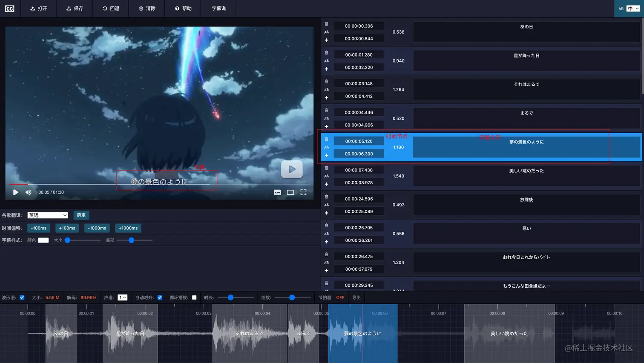Shift the time offset by -1000ms
Screen dimensions: 644x363
[x=97, y=228]
